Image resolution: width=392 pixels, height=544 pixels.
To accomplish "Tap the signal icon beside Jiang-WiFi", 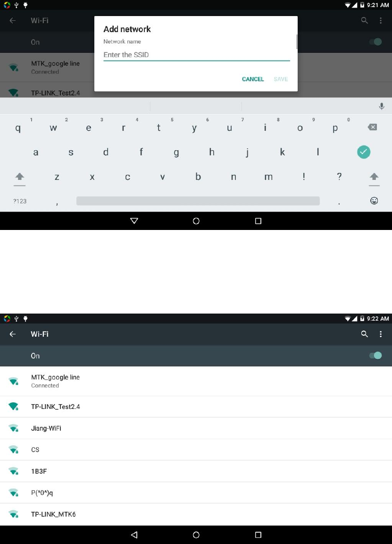I will tap(14, 428).
